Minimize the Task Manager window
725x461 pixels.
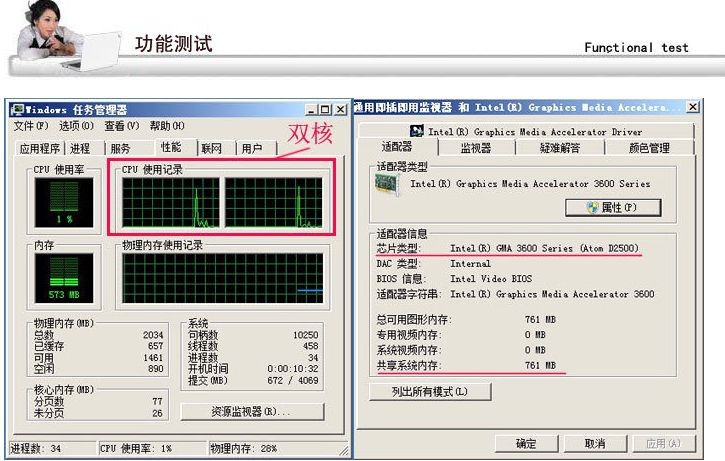click(311, 110)
